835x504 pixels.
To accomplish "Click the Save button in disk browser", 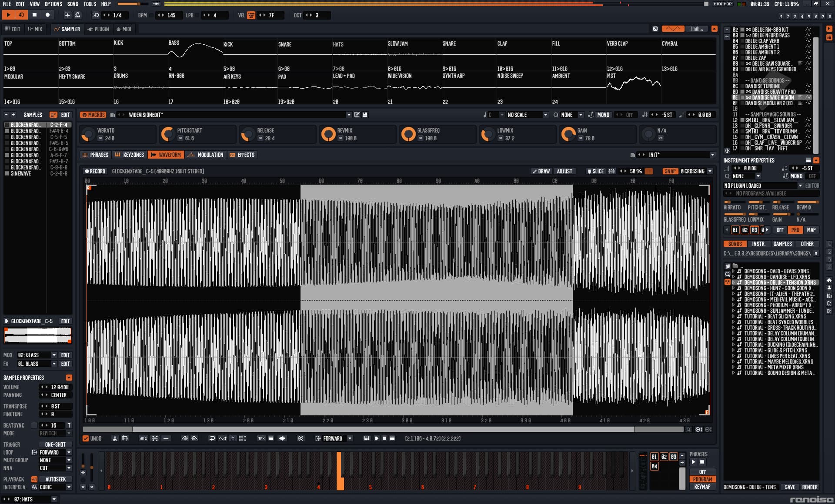I will (x=790, y=487).
